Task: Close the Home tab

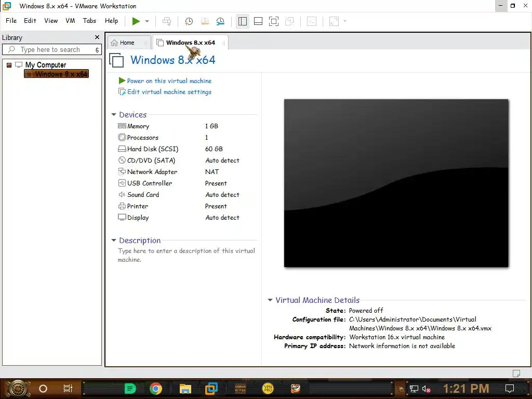Action: pos(146,43)
